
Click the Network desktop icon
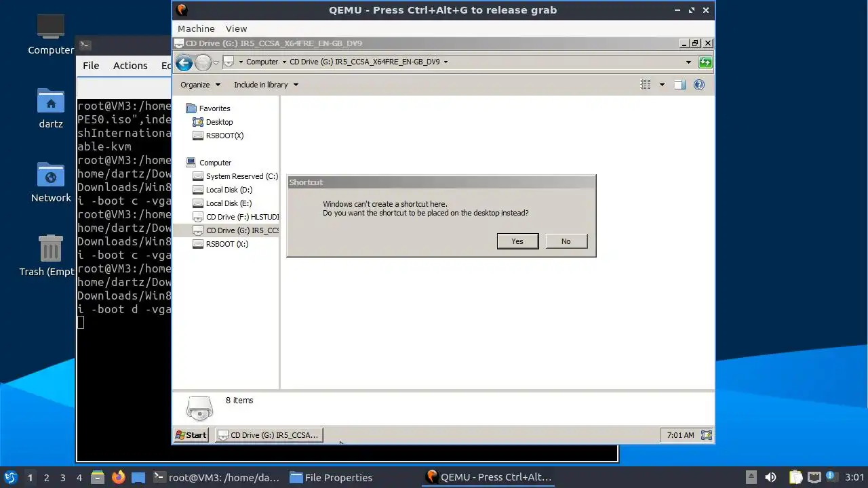tap(51, 182)
